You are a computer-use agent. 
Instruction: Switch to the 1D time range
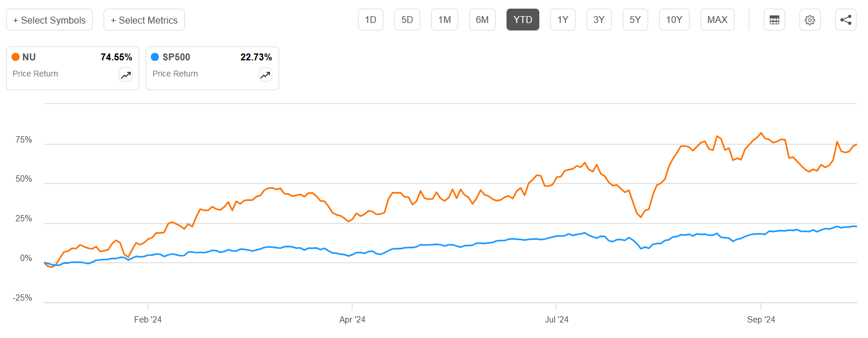pos(371,20)
